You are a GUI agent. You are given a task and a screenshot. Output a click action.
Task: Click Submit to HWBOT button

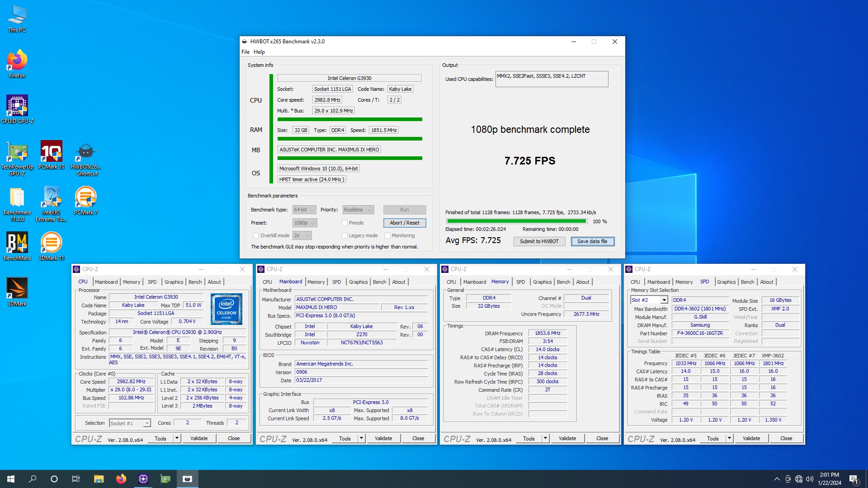tap(539, 241)
